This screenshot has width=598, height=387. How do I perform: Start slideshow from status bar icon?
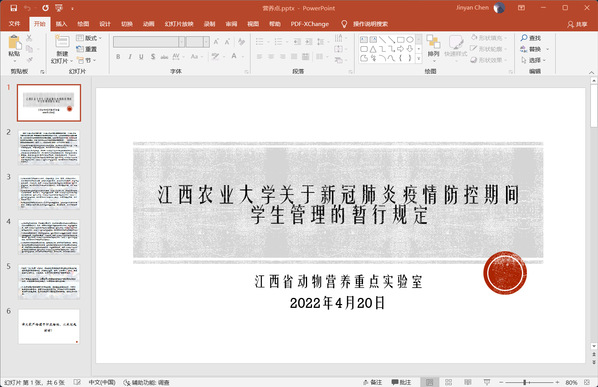487,382
